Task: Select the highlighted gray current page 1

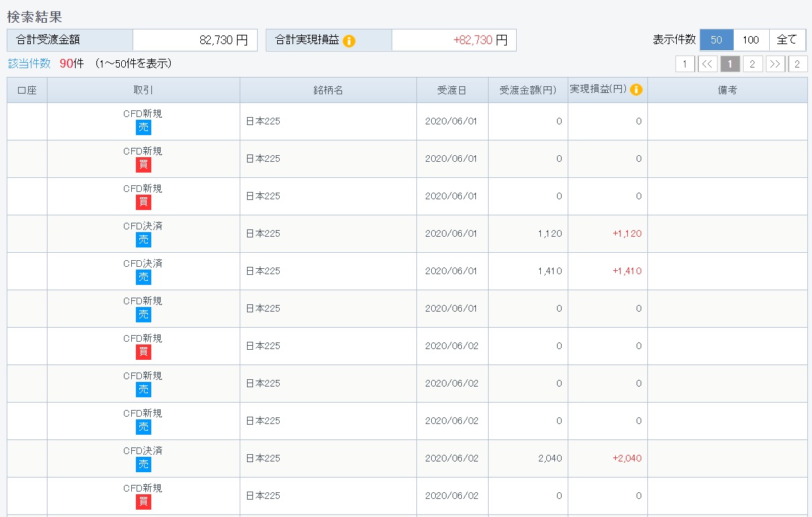Action: (x=730, y=64)
